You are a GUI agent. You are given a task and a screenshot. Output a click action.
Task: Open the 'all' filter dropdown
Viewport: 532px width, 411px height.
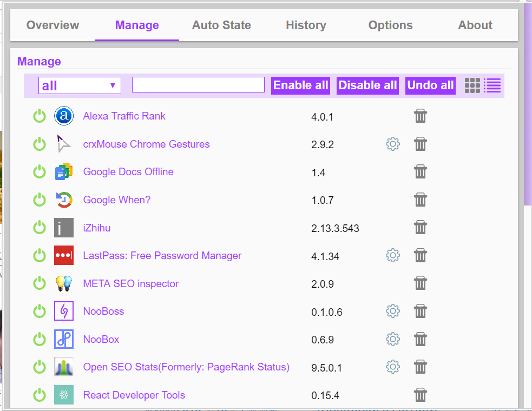[x=80, y=85]
